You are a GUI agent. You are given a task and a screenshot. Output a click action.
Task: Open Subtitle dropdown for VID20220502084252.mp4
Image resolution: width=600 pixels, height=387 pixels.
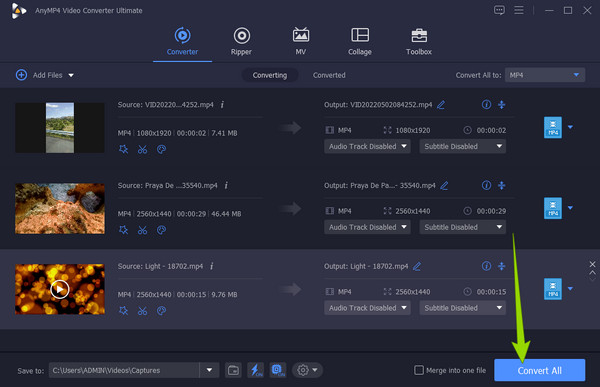[463, 146]
